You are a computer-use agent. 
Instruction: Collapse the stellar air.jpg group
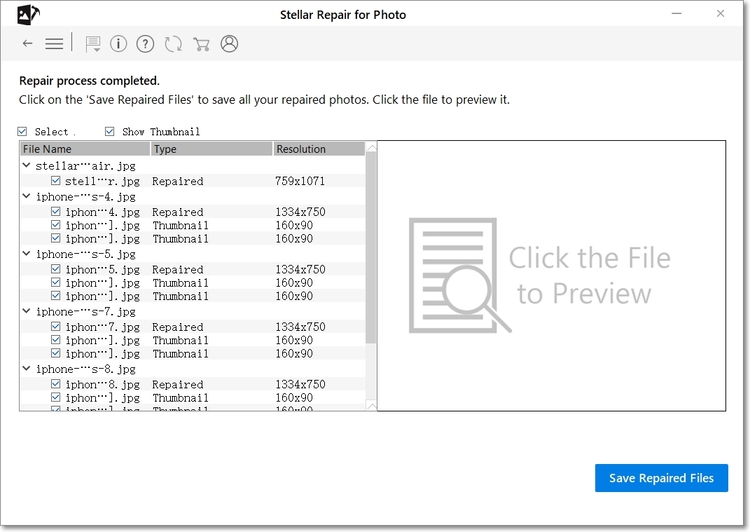click(27, 166)
